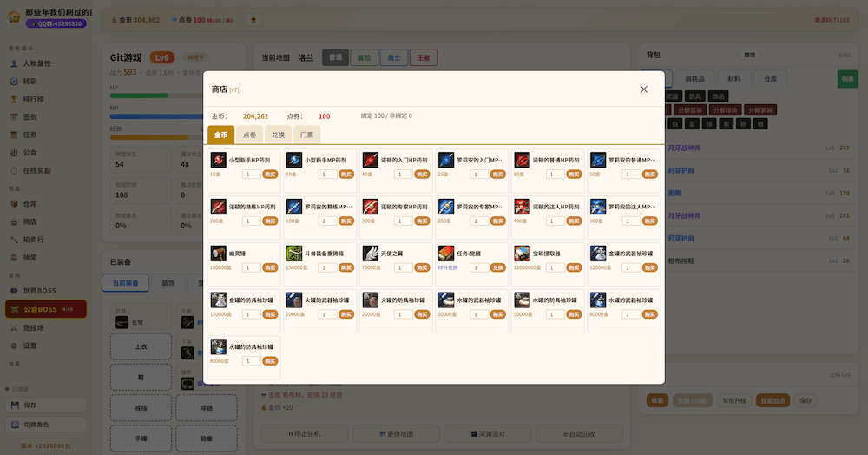The image size is (868, 455).
Task: Click quantity field for 火罐的武器袖珍罐
Action: pyautogui.click(x=327, y=314)
